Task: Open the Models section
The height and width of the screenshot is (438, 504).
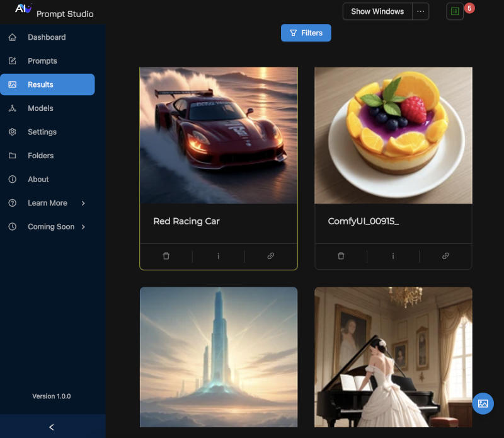Action: 48,108
